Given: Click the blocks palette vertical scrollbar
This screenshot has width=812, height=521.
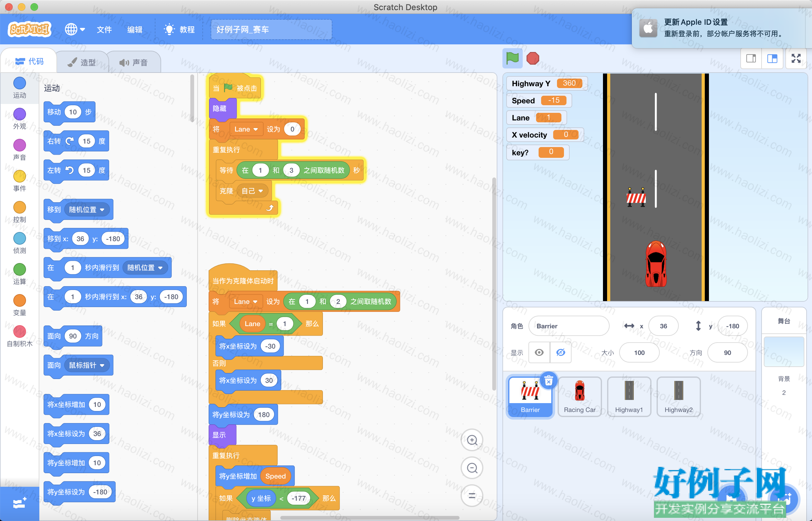Looking at the screenshot, I should (192, 98).
